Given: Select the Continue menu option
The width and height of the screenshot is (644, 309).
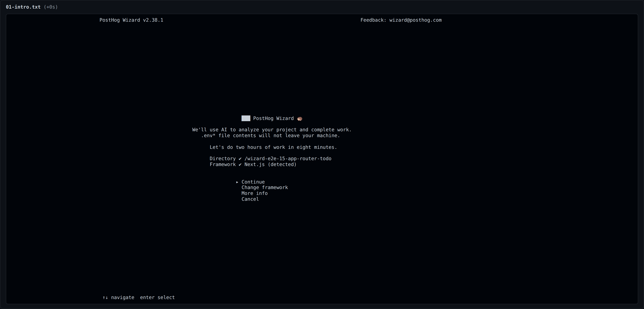Looking at the screenshot, I should click(253, 182).
